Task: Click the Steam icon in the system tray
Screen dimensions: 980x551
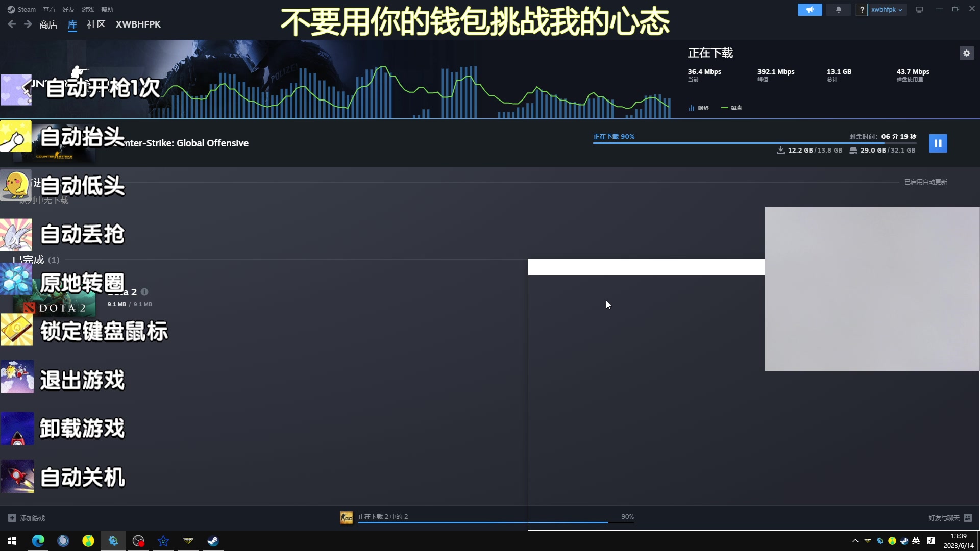Action: [x=904, y=541]
